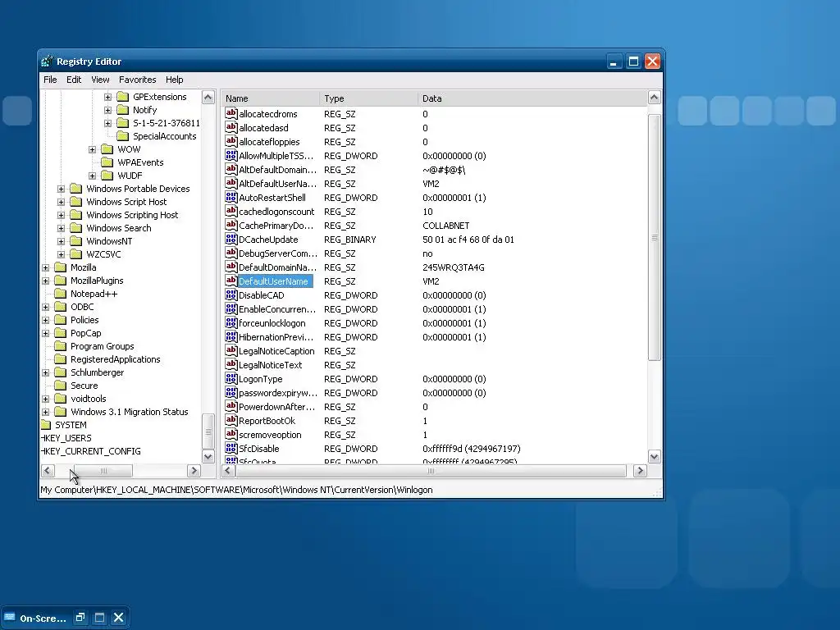This screenshot has height=630, width=840.
Task: Select the SpecialAccounts folder icon
Action: click(x=123, y=136)
